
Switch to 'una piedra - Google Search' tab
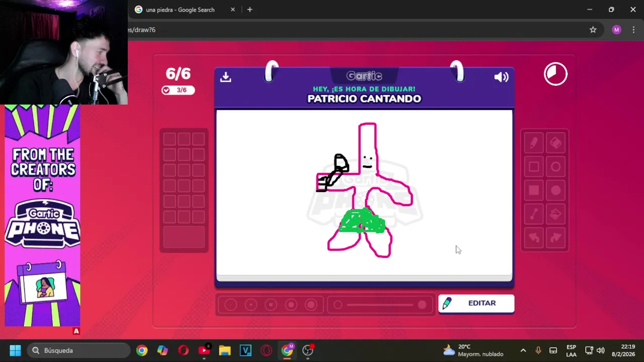click(180, 10)
